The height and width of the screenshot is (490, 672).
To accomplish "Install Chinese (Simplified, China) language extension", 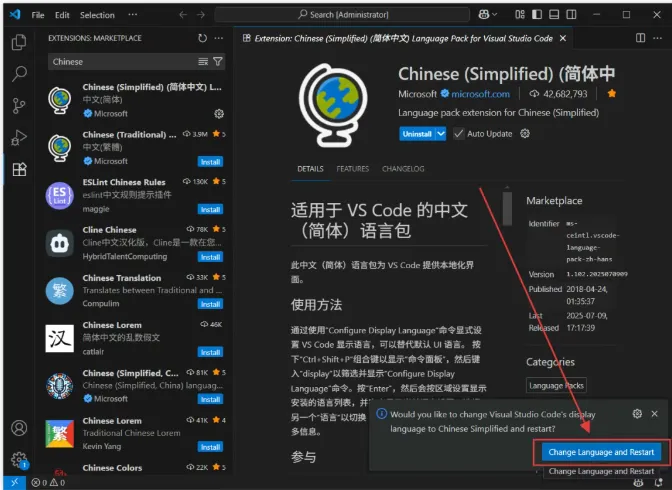I will 210,400.
